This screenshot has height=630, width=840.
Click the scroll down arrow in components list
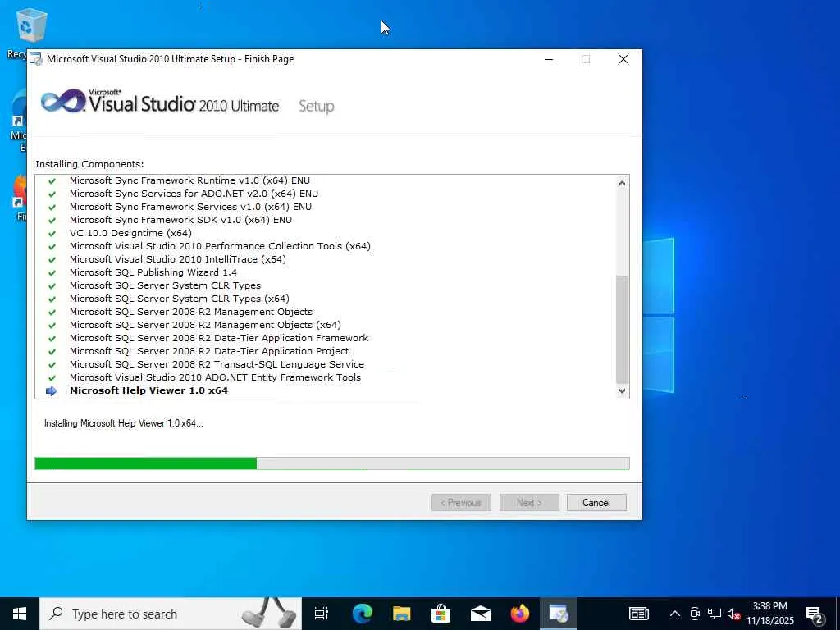click(622, 391)
